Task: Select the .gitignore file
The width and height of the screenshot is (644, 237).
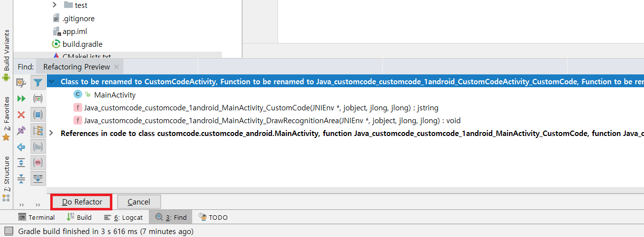Action: click(x=78, y=18)
